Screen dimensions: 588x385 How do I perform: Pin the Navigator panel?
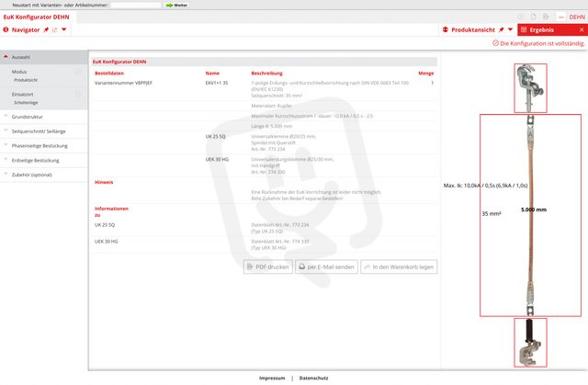point(45,30)
